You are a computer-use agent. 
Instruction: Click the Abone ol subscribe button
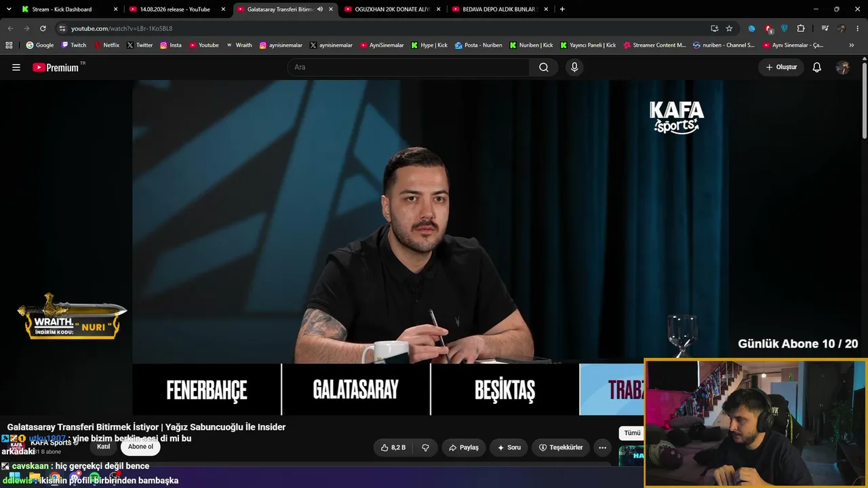pos(140,447)
